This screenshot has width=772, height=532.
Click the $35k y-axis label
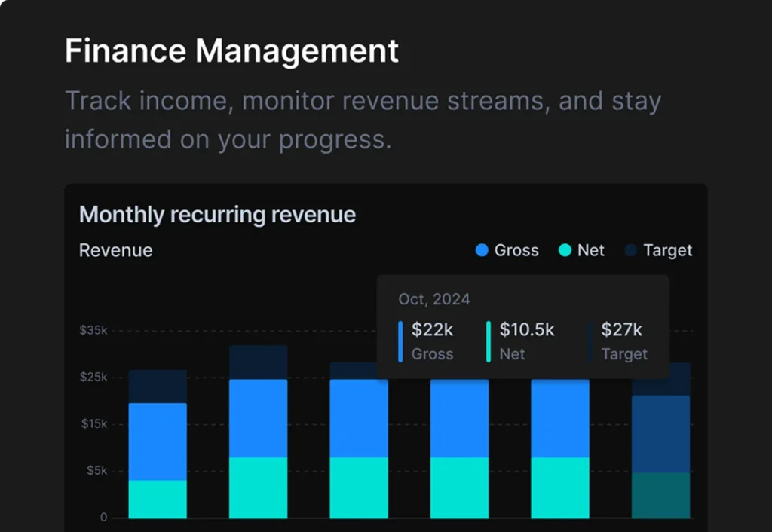(93, 331)
